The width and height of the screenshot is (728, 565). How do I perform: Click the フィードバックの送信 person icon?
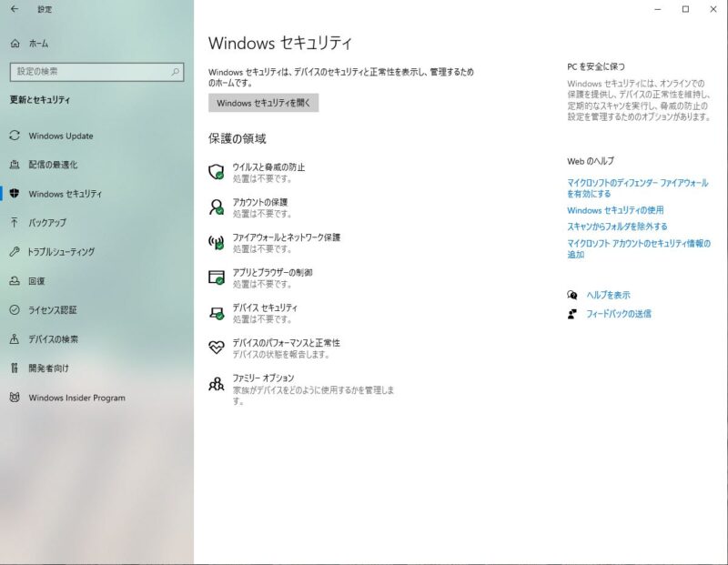(572, 314)
